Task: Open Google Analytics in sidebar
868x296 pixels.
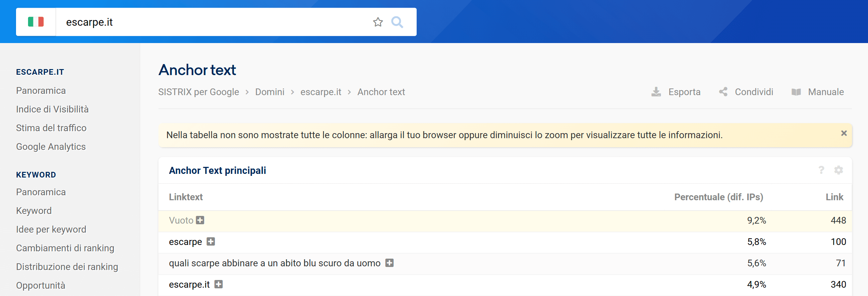Action: click(x=51, y=146)
